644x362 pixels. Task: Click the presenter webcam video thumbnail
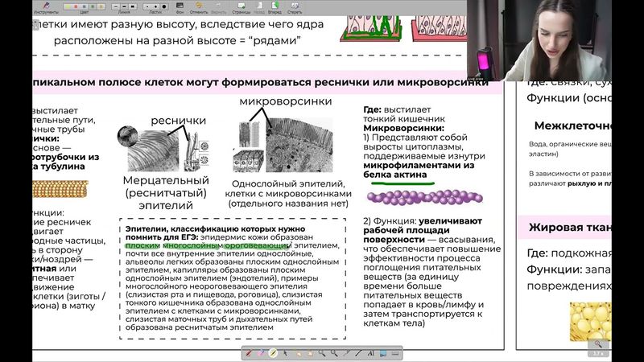(x=539, y=39)
